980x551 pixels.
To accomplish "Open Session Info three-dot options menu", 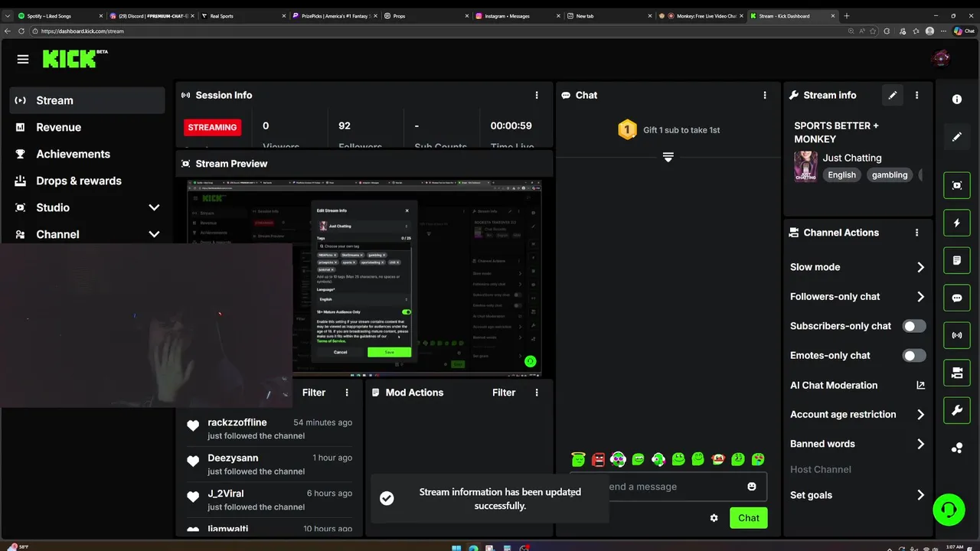I will point(537,95).
